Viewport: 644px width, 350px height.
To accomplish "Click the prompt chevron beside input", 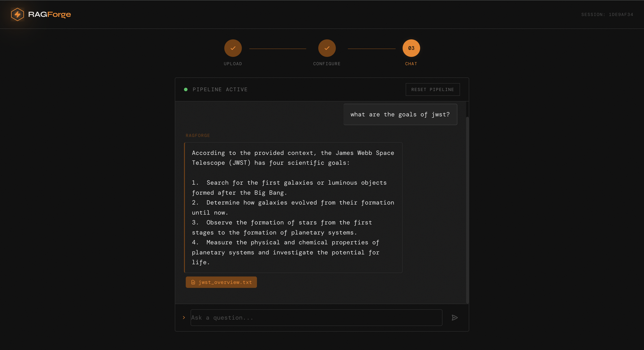I will point(184,318).
